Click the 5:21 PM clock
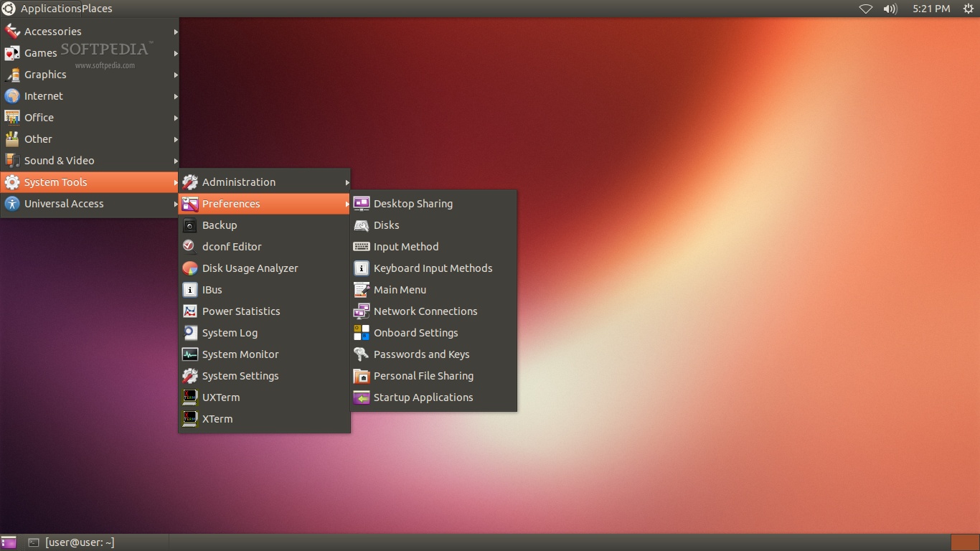Viewport: 980px width, 551px height. pyautogui.click(x=931, y=9)
